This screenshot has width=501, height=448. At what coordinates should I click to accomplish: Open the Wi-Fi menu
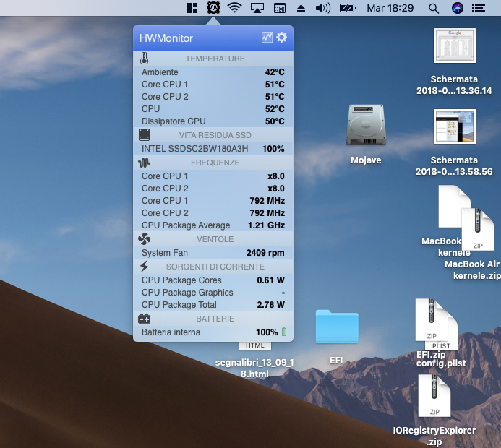[x=234, y=8]
